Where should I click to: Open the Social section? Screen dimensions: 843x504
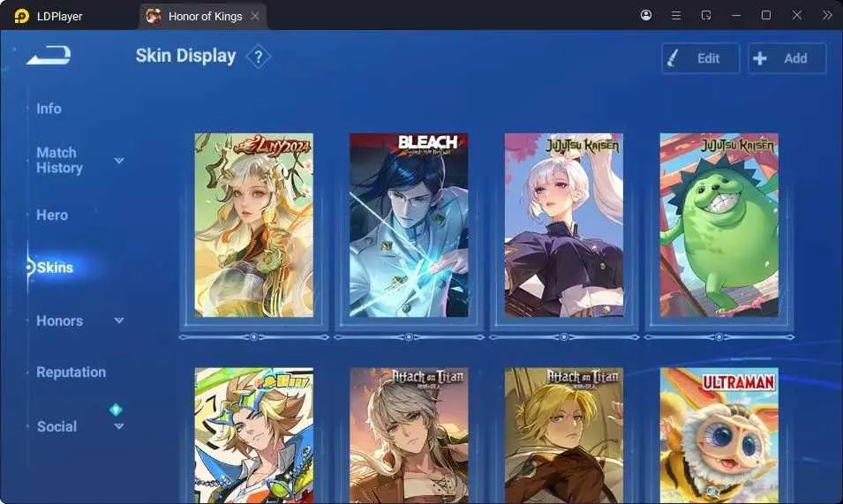click(x=57, y=426)
